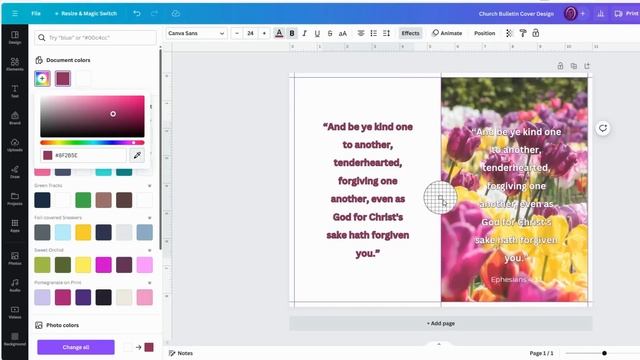Collapse the Foil-covered Sneakers palette
This screenshot has height=360, width=640.
(x=149, y=218)
